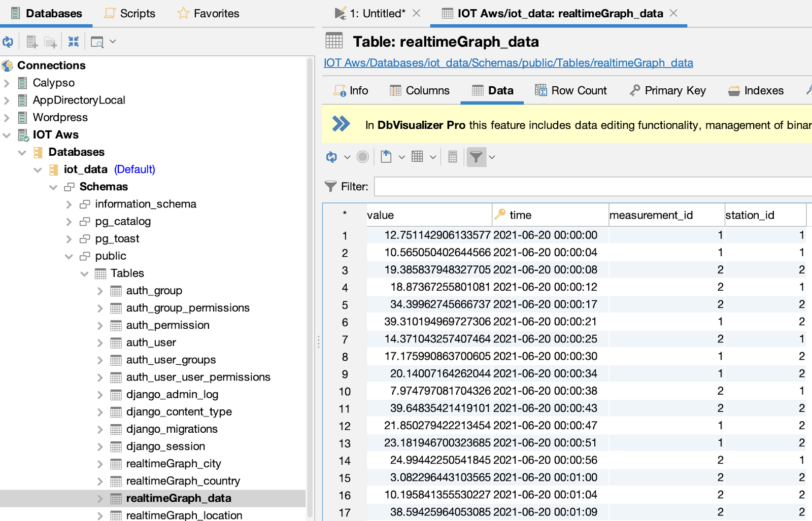
Task: Open the dropdown arrow next to the tree filter icon
Action: pyautogui.click(x=113, y=42)
